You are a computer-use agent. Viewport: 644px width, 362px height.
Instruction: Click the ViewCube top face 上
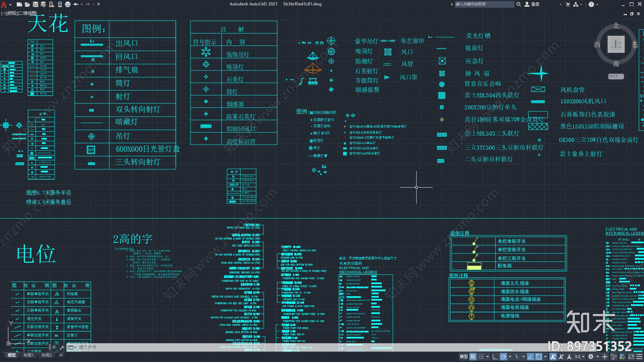tap(616, 44)
